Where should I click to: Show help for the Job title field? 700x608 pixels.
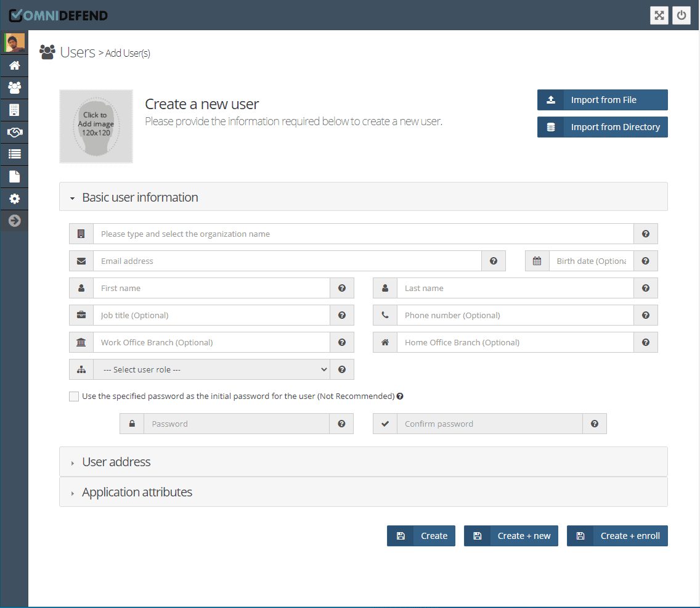[342, 315]
